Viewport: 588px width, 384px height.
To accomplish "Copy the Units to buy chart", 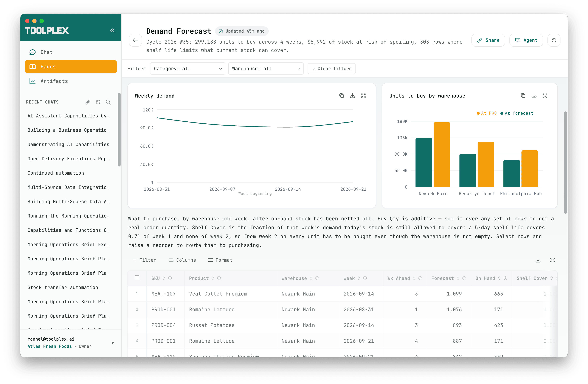I will pos(523,96).
